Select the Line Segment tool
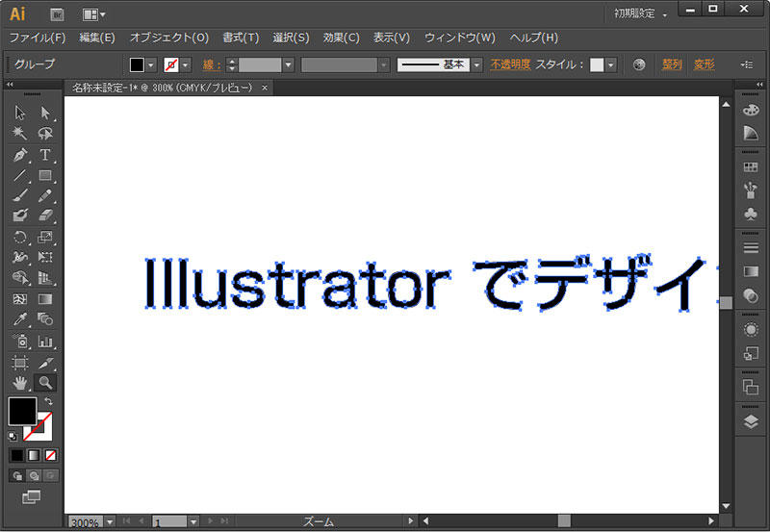 tap(19, 175)
